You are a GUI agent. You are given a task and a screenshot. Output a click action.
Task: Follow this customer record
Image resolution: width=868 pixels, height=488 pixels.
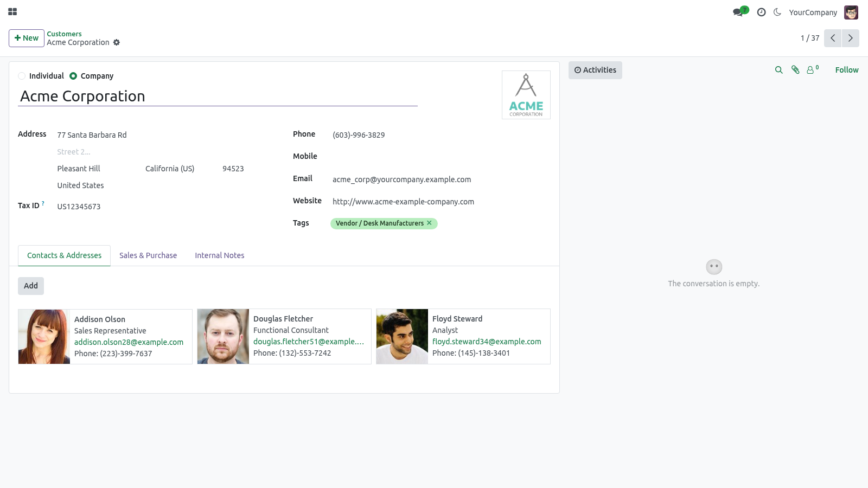tap(847, 70)
